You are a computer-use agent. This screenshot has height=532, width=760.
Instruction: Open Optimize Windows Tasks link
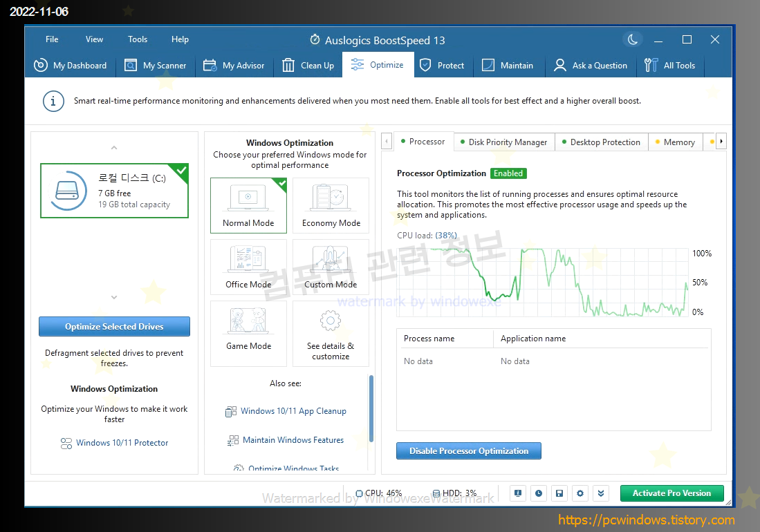(293, 468)
